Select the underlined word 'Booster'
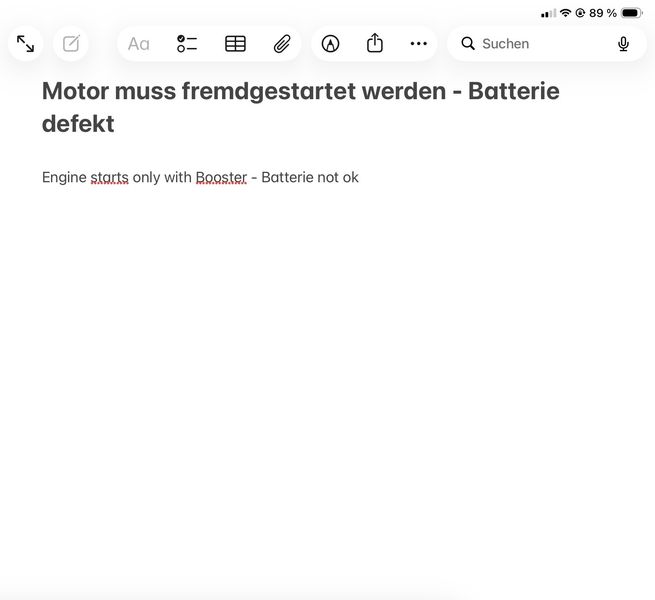The width and height of the screenshot is (655, 600). [x=221, y=178]
